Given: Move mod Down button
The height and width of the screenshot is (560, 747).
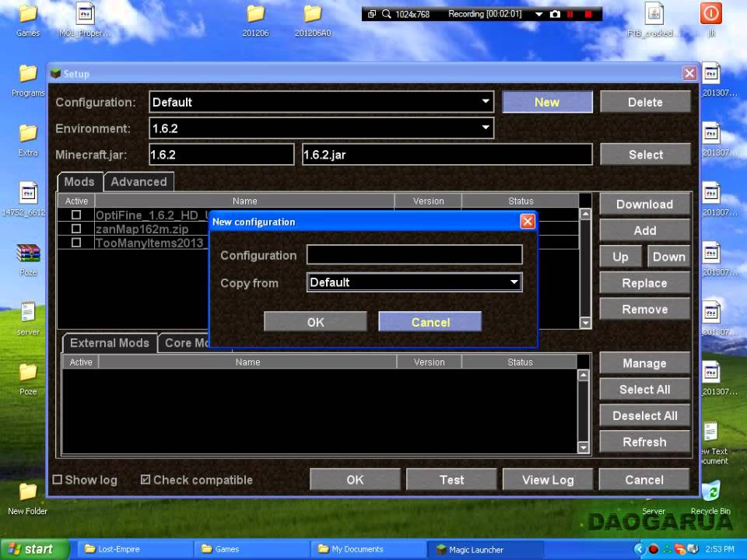Looking at the screenshot, I should (x=669, y=257).
